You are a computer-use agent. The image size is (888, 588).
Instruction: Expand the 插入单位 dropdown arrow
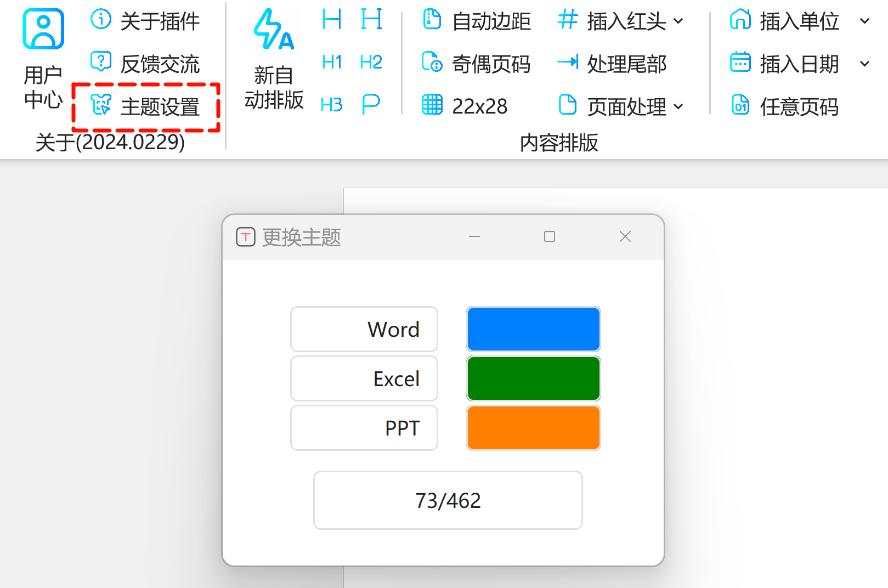(x=865, y=21)
